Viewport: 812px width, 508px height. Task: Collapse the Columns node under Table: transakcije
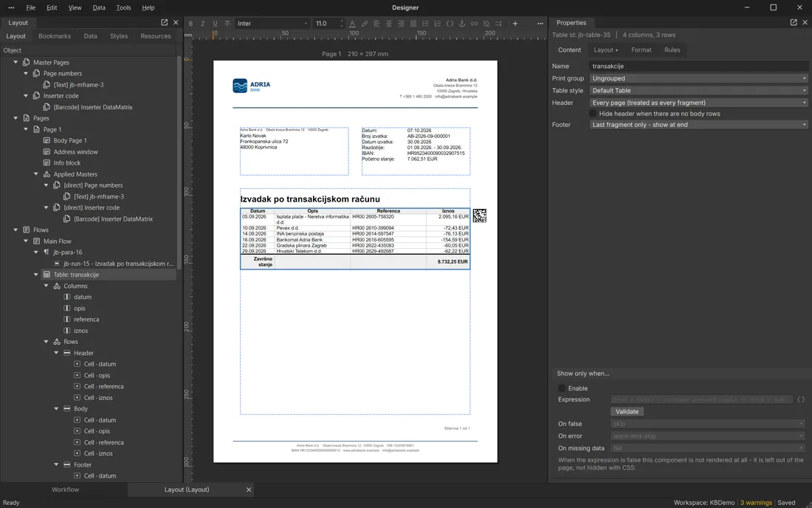click(x=46, y=286)
